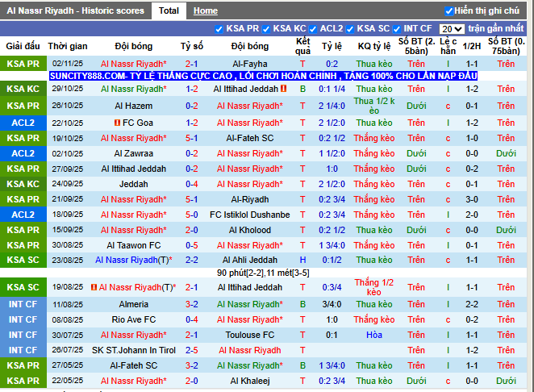The width and height of the screenshot is (534, 392).
Task: Open Rio Ave FC team link
Action: pyautogui.click(x=134, y=319)
